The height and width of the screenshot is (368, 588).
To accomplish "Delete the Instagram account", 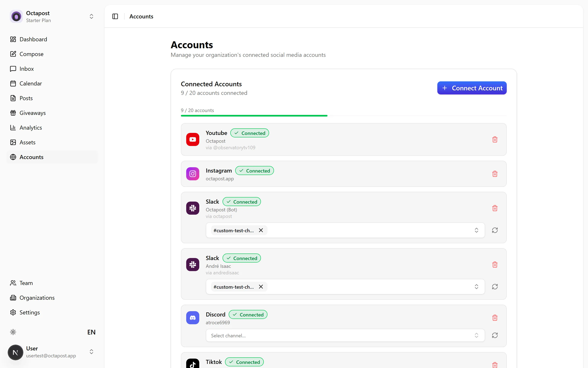I will click(495, 174).
